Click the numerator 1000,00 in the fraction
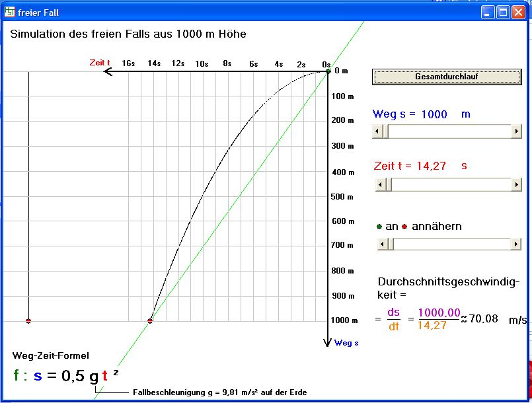532x403 pixels. 439,312
